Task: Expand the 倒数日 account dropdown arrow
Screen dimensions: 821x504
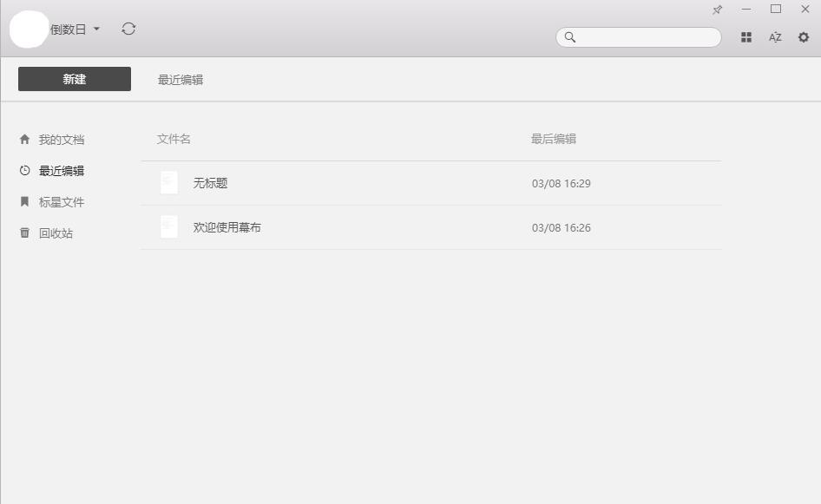Action: click(x=97, y=29)
